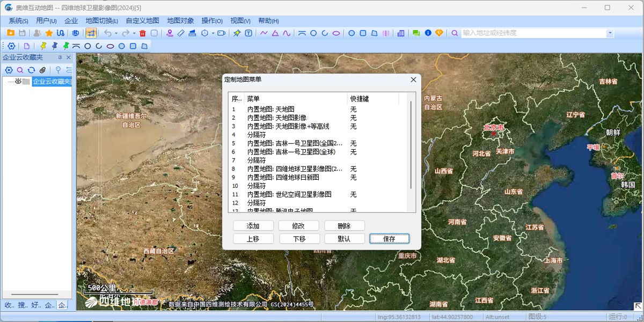
Task: Pin the 企业云收藏夹 panel
Action: (60, 57)
